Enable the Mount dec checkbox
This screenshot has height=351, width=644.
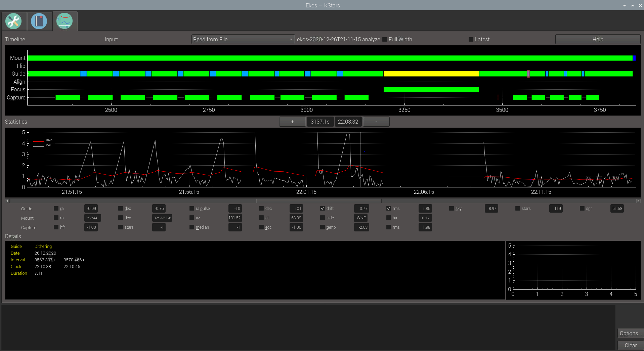(121, 218)
